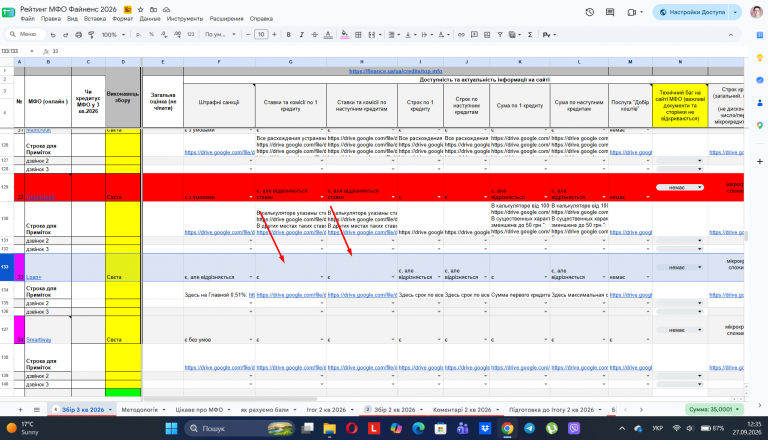Format as percent icon
The height and width of the screenshot is (440, 768).
(151, 35)
